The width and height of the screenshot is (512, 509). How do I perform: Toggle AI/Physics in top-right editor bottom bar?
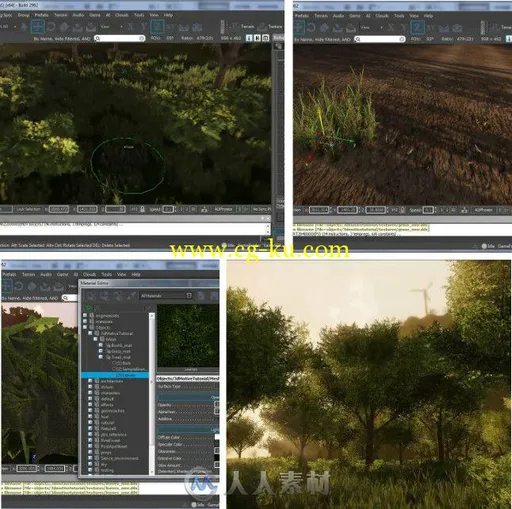[483, 210]
